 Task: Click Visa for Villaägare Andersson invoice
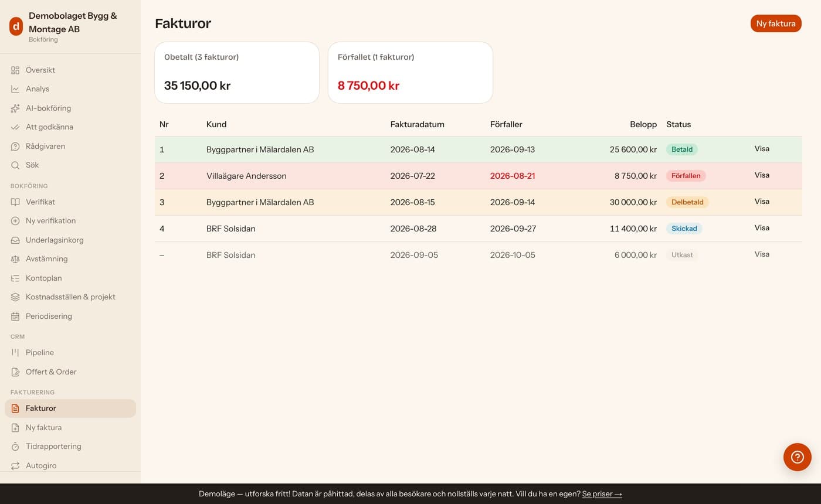coord(762,175)
